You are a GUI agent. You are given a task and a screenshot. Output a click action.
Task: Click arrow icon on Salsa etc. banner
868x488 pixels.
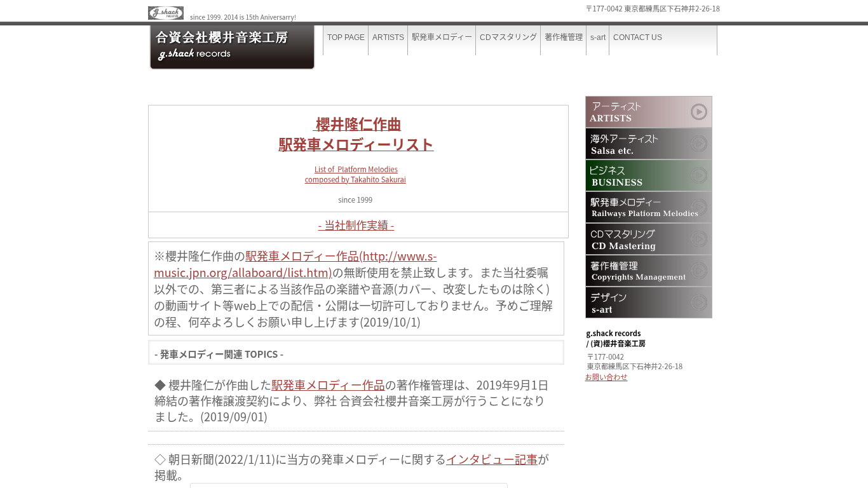pos(699,144)
